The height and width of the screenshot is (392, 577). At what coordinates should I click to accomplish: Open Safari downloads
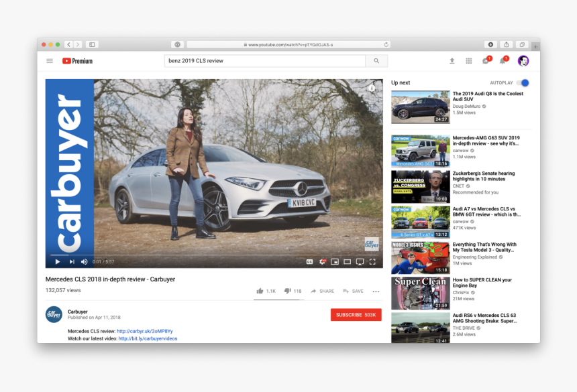(490, 44)
